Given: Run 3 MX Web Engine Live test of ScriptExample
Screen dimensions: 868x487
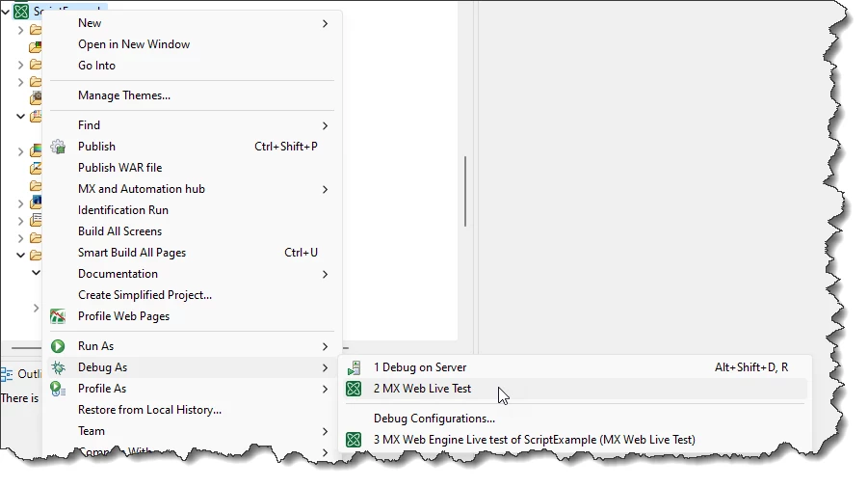Looking at the screenshot, I should [576, 440].
